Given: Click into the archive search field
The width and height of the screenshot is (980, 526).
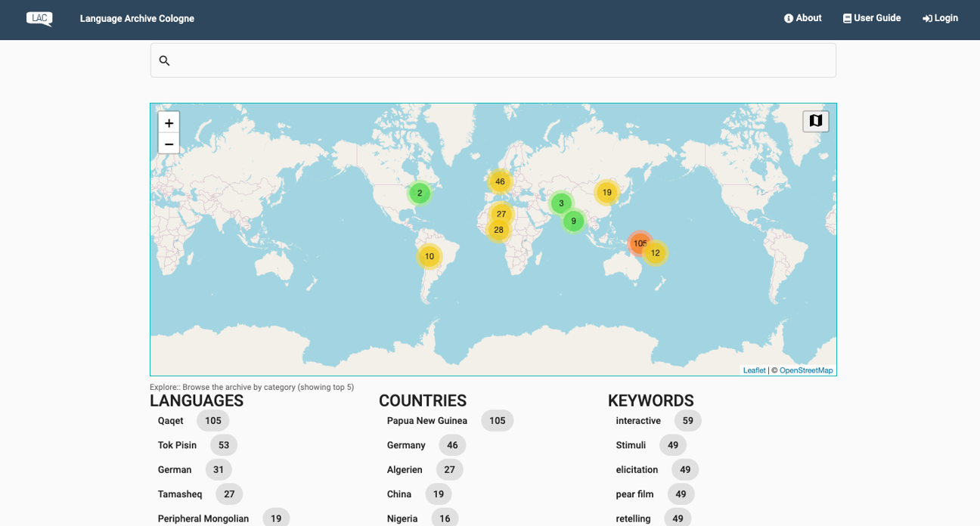Looking at the screenshot, I should pyautogui.click(x=499, y=60).
